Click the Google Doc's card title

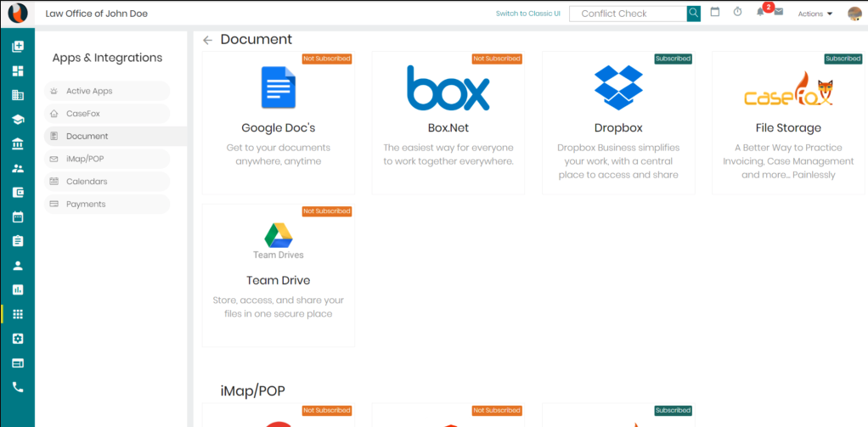[279, 128]
